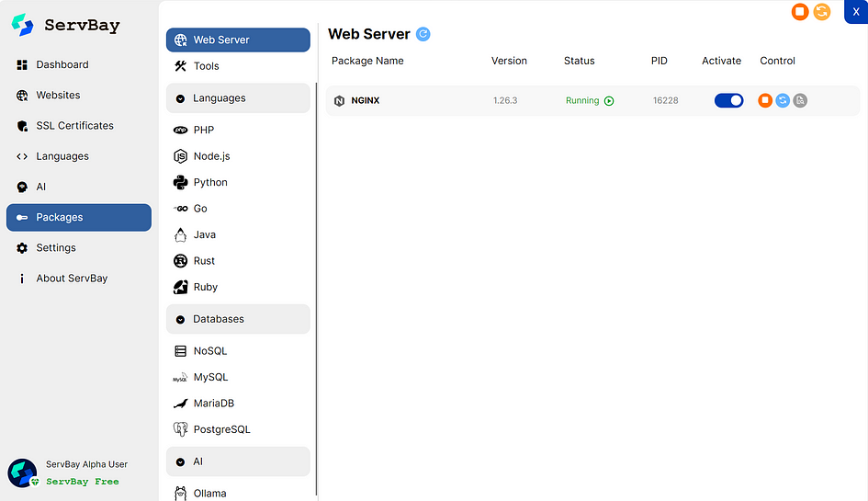Click the Dashboard grid icon
Screen dimensions: 868x501
point(22,65)
